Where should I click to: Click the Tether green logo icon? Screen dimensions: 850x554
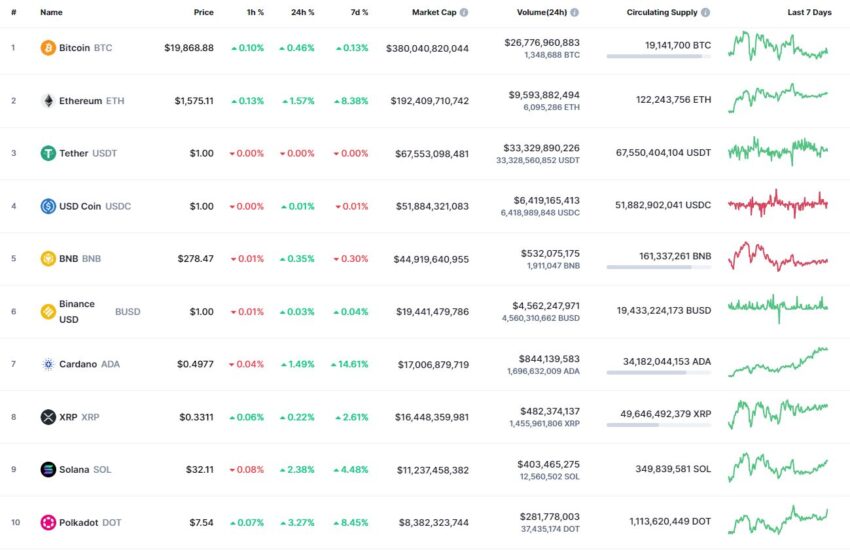coord(48,153)
